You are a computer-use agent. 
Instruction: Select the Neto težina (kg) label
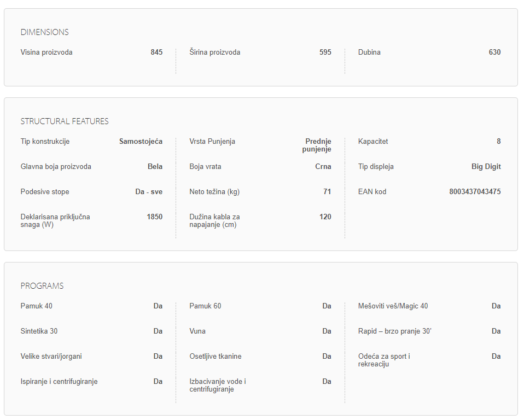(214, 192)
